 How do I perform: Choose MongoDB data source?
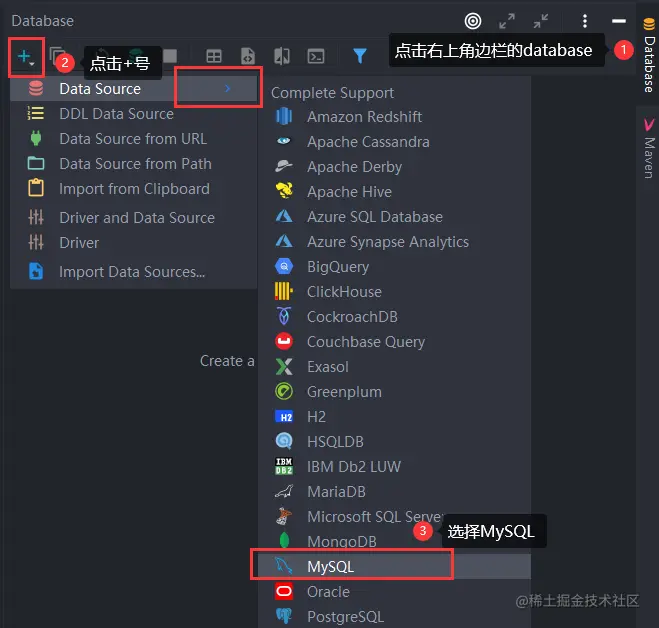pyautogui.click(x=394, y=541)
